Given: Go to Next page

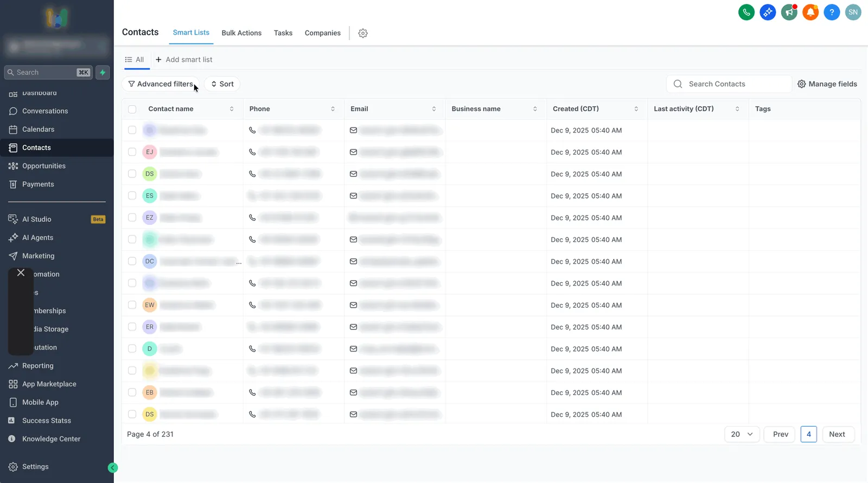Looking at the screenshot, I should pos(838,434).
